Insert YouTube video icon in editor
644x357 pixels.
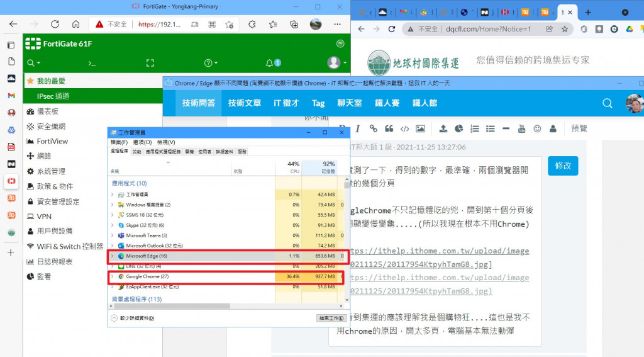[521, 128]
